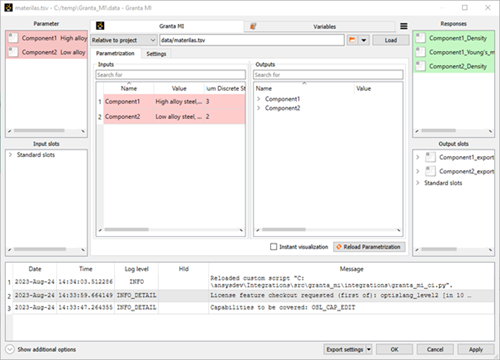Image resolution: width=500 pixels, height=360 pixels.
Task: Click the Component2_export output slot icon
Action: point(430,171)
